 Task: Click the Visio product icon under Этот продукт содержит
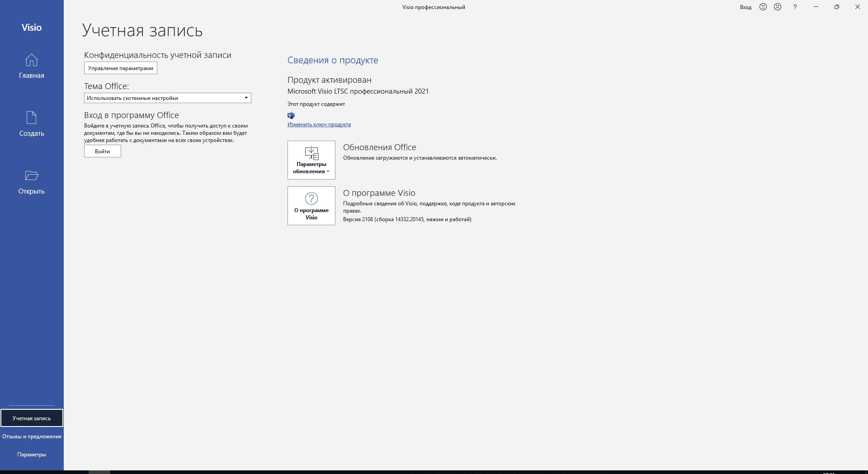coord(291,115)
